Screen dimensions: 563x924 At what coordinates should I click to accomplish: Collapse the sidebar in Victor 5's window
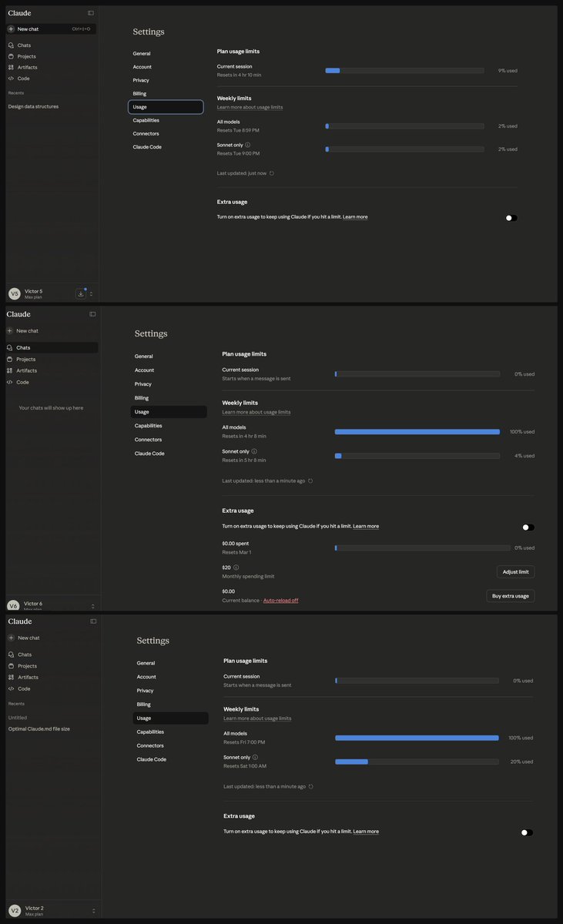pyautogui.click(x=91, y=13)
